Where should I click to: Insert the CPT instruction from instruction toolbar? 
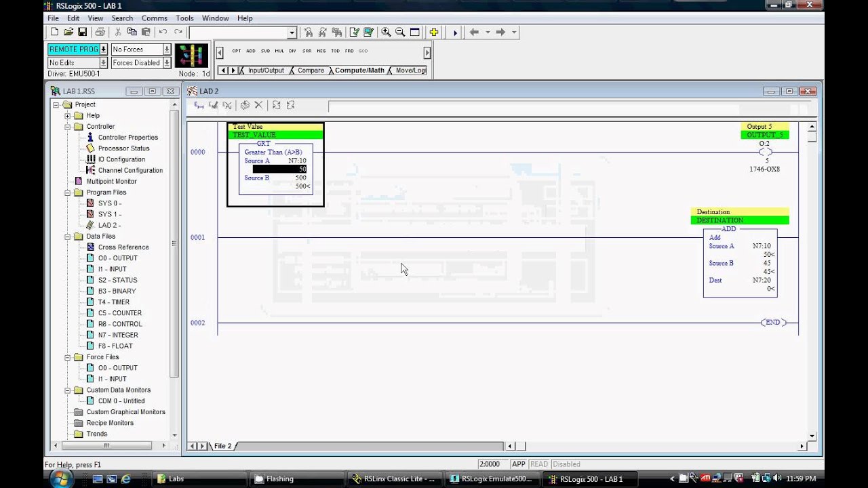coord(237,51)
